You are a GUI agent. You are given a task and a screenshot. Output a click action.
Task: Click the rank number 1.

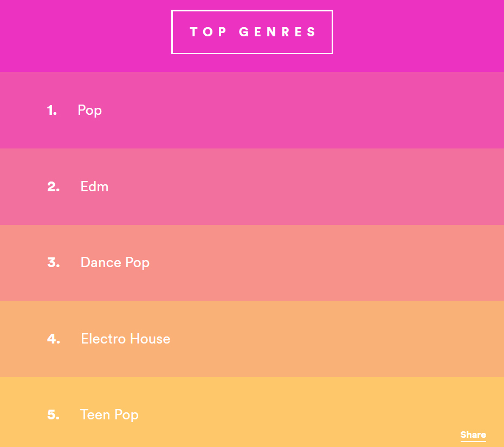pos(51,110)
